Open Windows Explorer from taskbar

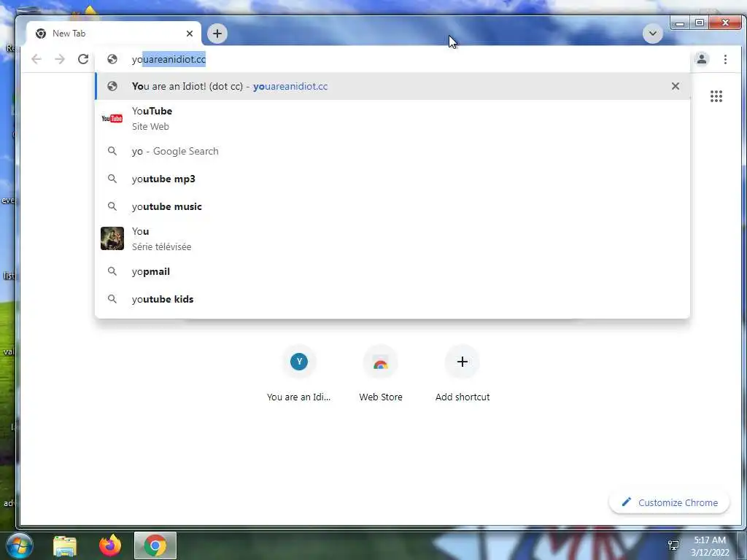[65, 546]
